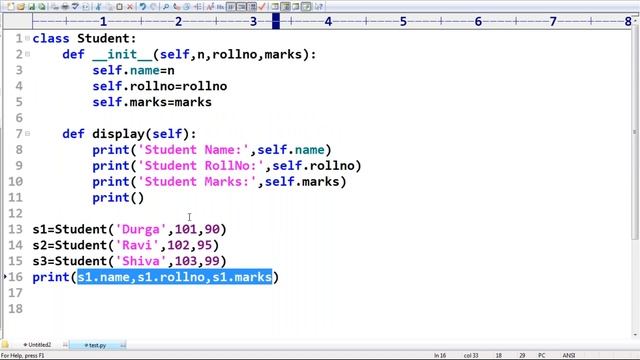Click the 'Durga' string on line 13
640x360 pixels.
click(x=141, y=229)
